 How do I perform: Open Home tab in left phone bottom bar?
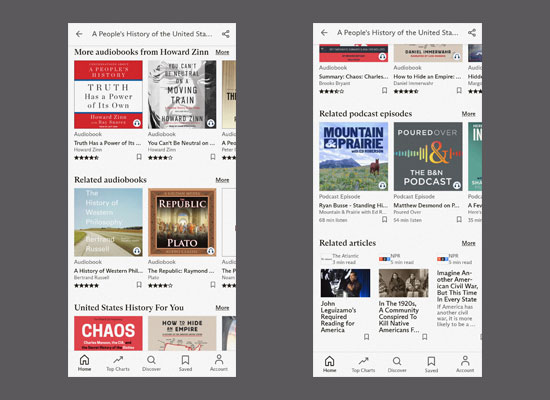pos(84,363)
